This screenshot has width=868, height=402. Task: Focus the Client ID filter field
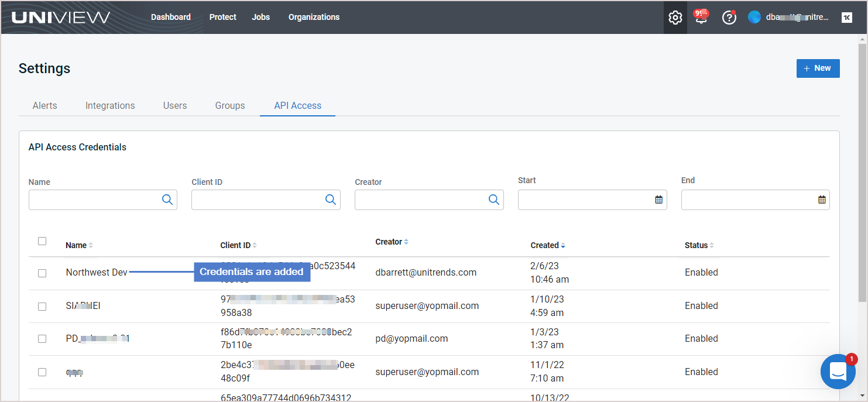pos(266,200)
